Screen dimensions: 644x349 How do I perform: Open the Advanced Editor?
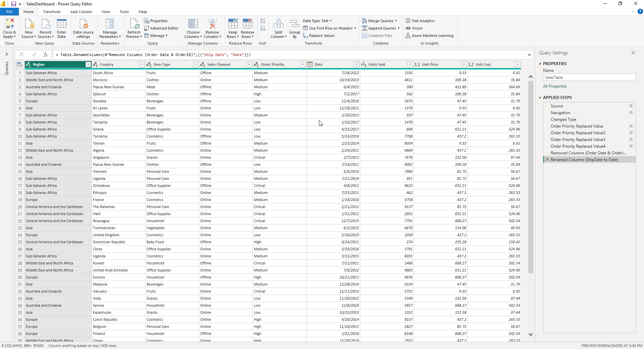point(161,28)
